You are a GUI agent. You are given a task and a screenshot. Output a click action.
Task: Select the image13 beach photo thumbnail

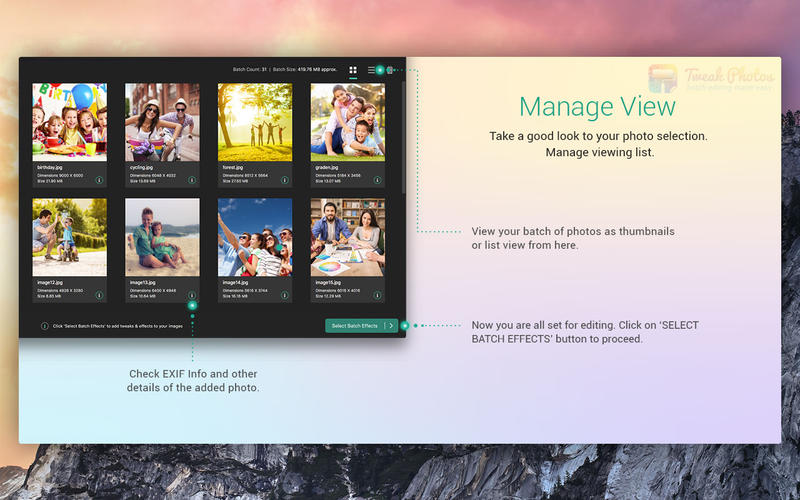tap(162, 237)
